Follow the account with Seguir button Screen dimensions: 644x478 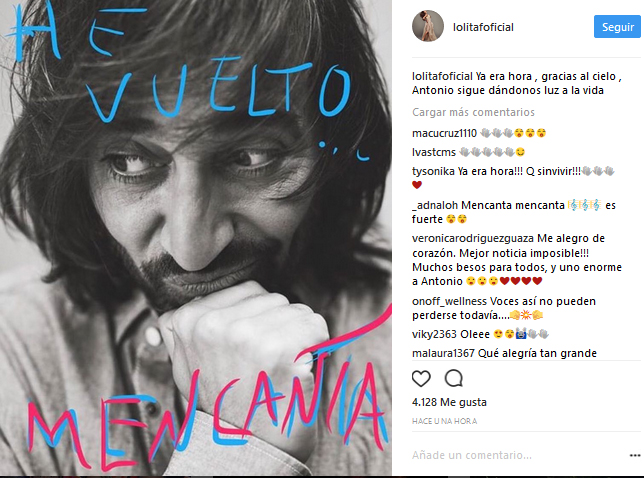(x=617, y=27)
